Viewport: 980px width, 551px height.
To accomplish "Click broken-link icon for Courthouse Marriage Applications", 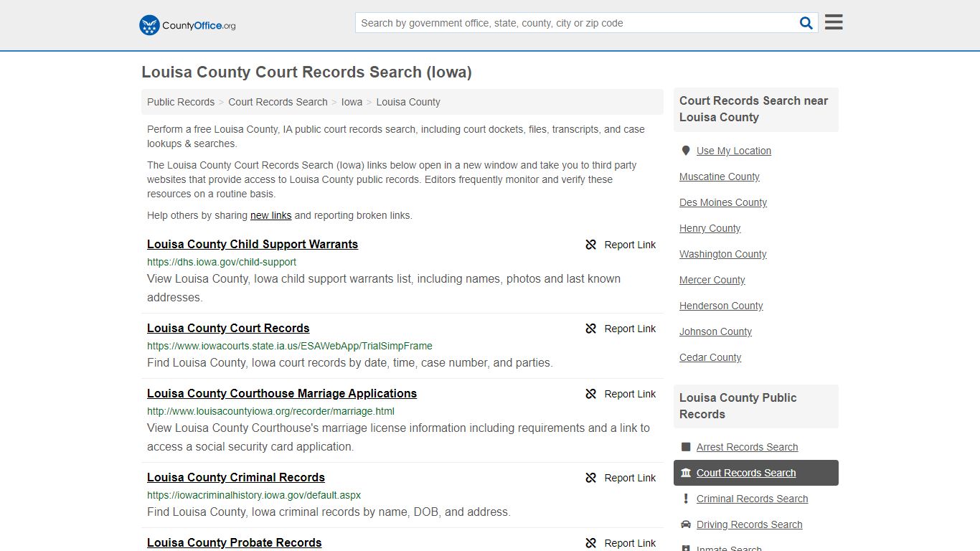I will pyautogui.click(x=591, y=394).
